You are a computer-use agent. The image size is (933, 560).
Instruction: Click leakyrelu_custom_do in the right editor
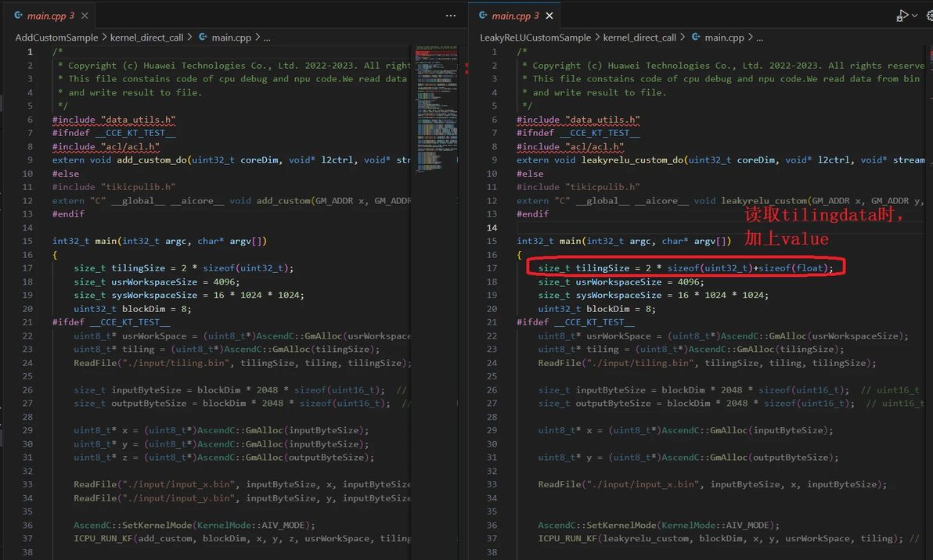(632, 160)
